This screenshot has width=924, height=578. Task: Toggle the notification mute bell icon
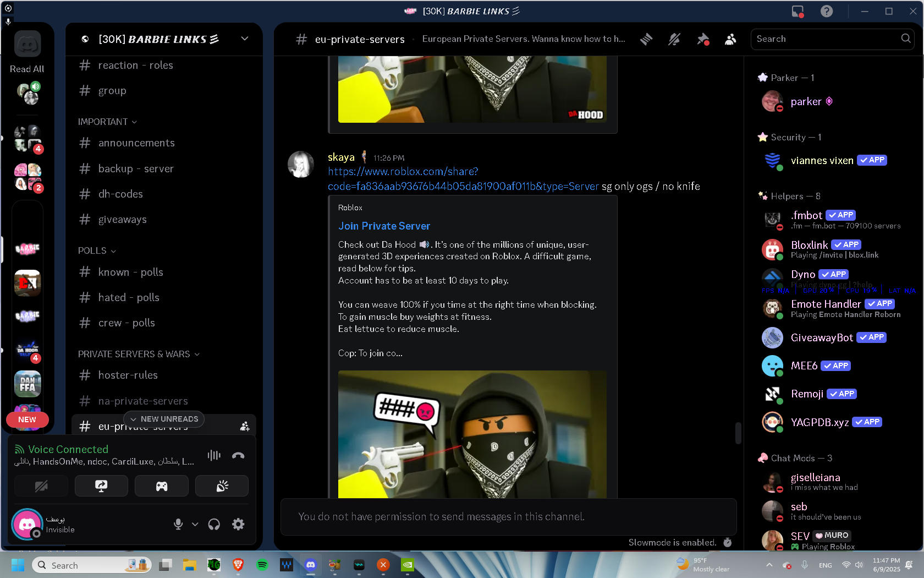coord(674,39)
